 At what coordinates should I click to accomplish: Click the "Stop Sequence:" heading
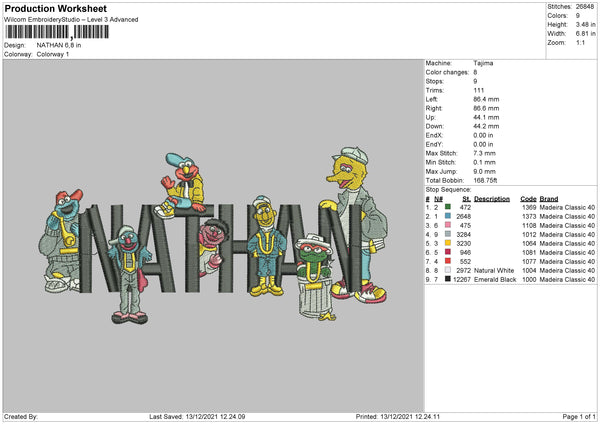[448, 190]
